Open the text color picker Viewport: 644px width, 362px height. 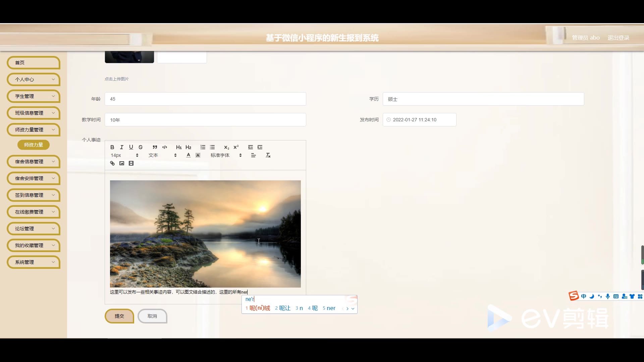click(189, 155)
